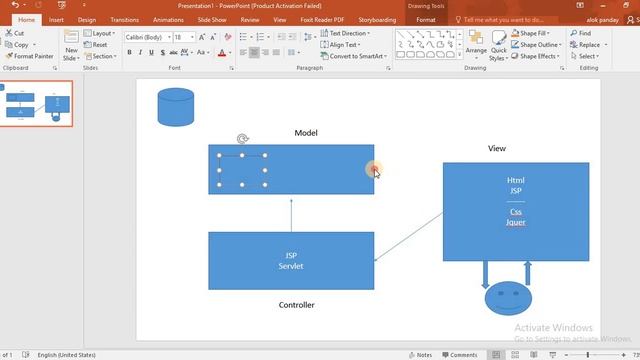Increase list indent level
This screenshot has height=360, width=640.
click(292, 37)
